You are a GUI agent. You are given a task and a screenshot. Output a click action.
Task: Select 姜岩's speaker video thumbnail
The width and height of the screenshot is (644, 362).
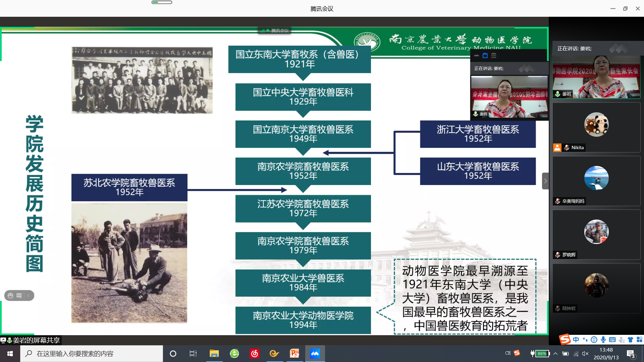(x=596, y=77)
